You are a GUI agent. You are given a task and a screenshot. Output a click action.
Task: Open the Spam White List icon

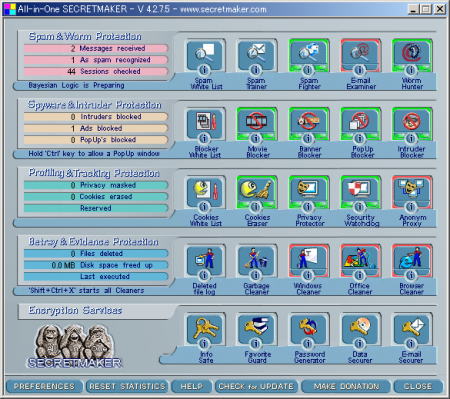(204, 53)
